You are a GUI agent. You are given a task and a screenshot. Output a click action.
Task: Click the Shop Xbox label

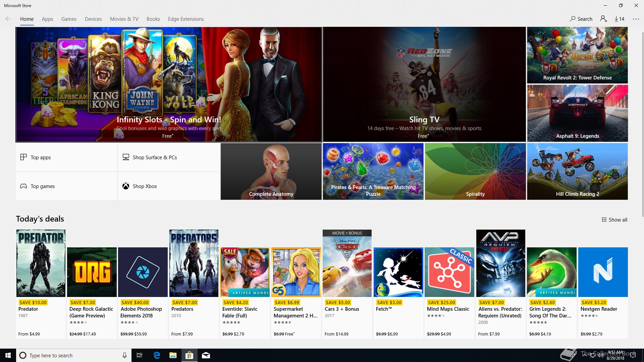click(x=145, y=186)
